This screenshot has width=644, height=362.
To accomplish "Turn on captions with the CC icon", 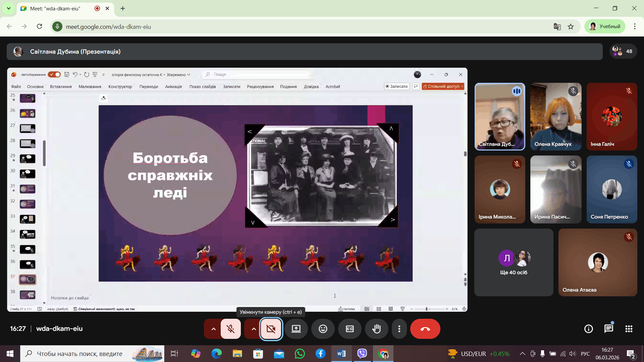I will 350,329.
